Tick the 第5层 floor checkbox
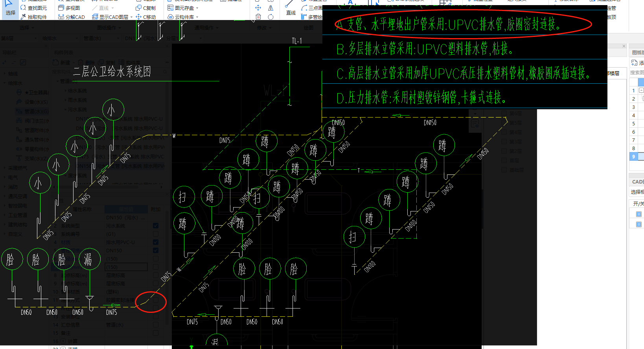The height and width of the screenshot is (349, 644). pos(504,123)
